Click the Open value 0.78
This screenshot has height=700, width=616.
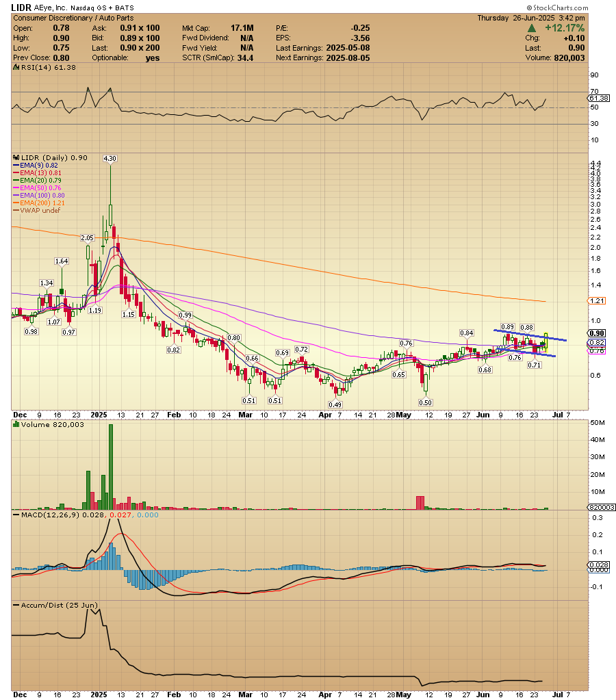point(61,28)
